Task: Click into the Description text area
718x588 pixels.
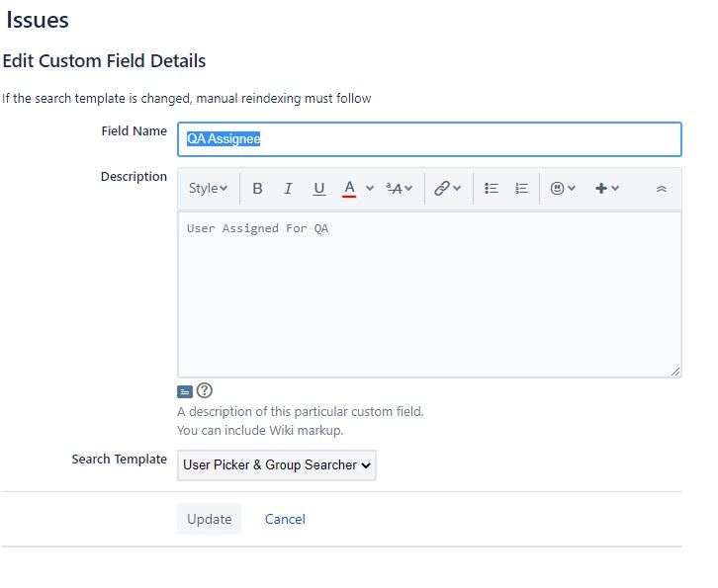Action: [429, 294]
